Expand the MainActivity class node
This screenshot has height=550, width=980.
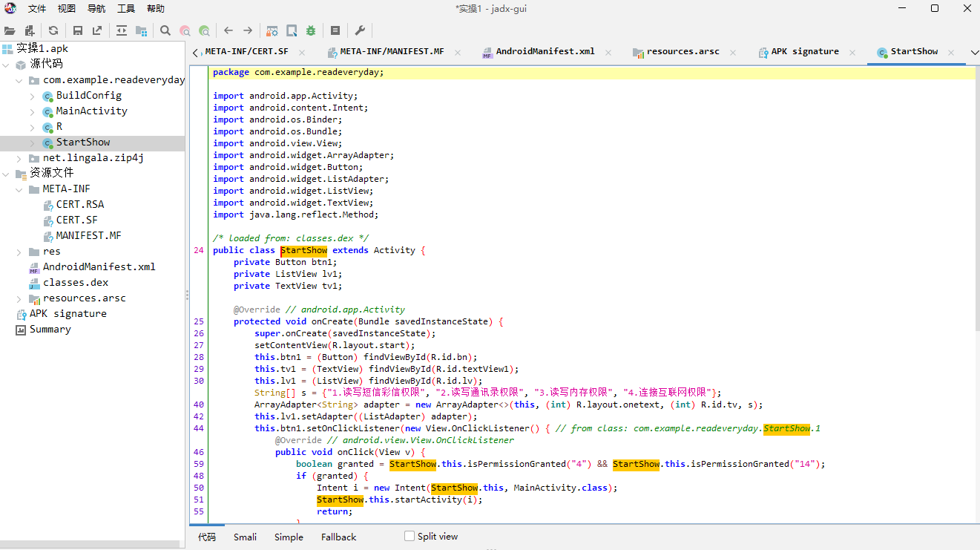(32, 111)
